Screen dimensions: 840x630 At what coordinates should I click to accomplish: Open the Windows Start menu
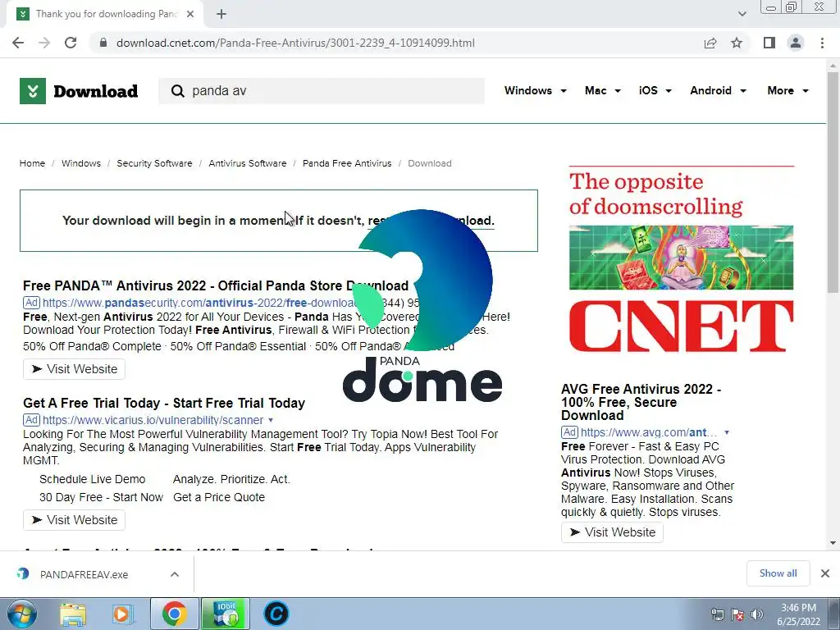pyautogui.click(x=21, y=614)
